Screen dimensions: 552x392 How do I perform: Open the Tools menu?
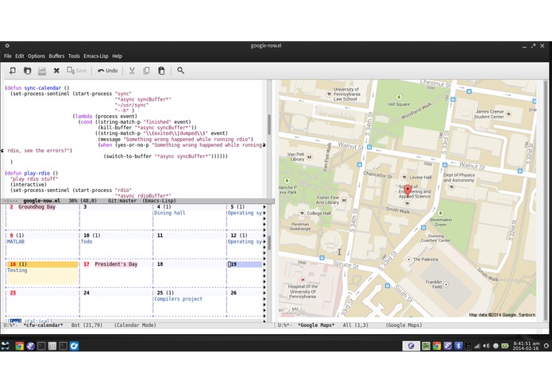pos(74,56)
